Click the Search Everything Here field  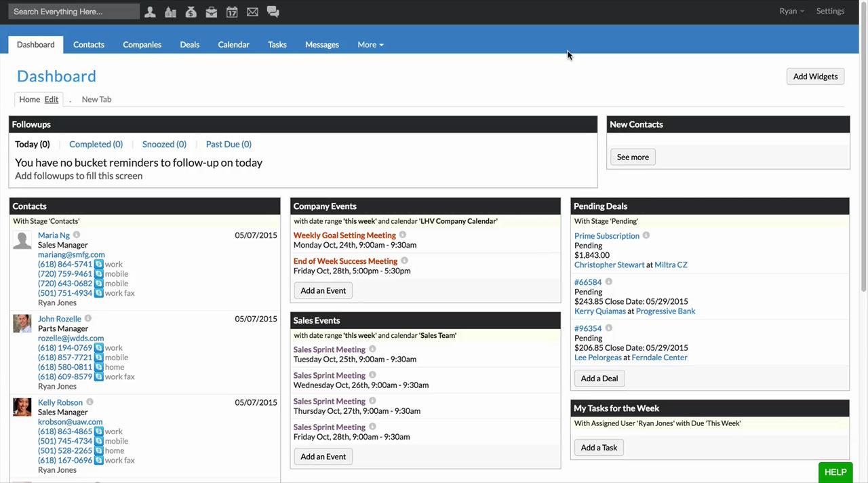coord(74,12)
